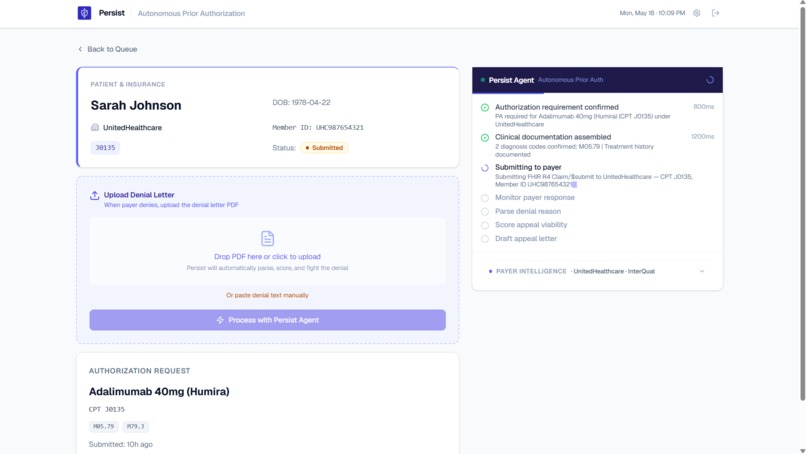Click Member ID: UHC987654321 text
The image size is (806, 454).
coord(318,128)
